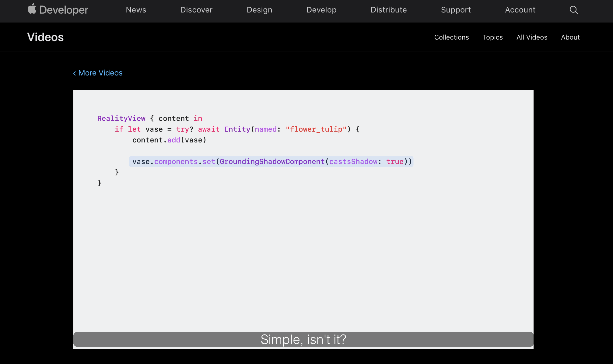Image resolution: width=613 pixels, height=364 pixels.
Task: Open the Develop navigation item
Action: pyautogui.click(x=321, y=10)
